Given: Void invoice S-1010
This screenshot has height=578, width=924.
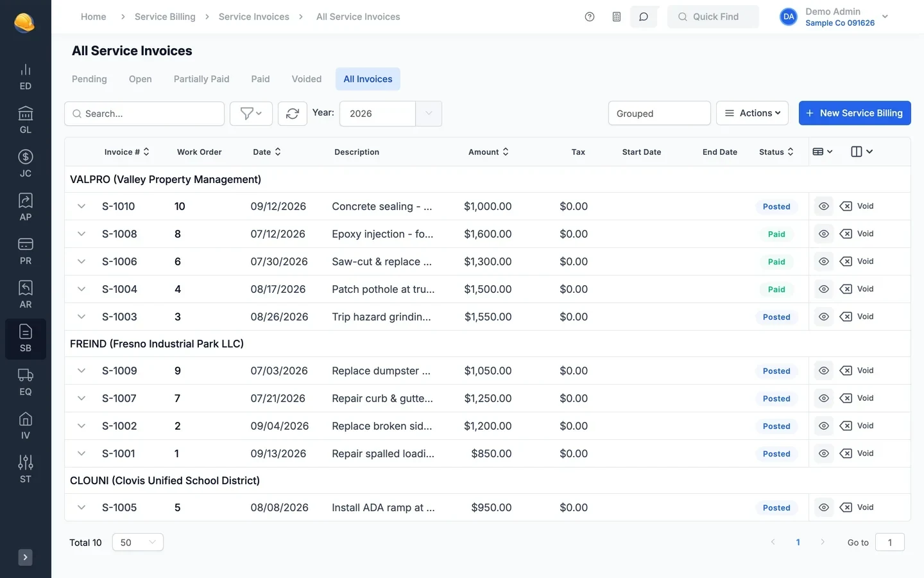Looking at the screenshot, I should click(x=857, y=206).
